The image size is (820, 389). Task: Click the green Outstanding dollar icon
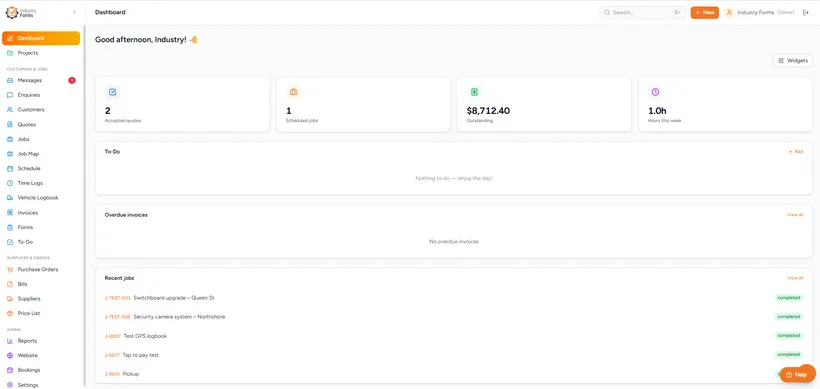tap(474, 92)
